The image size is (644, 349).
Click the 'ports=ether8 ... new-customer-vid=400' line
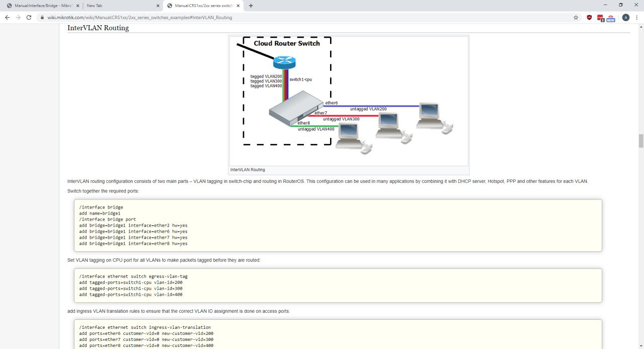[x=146, y=345]
